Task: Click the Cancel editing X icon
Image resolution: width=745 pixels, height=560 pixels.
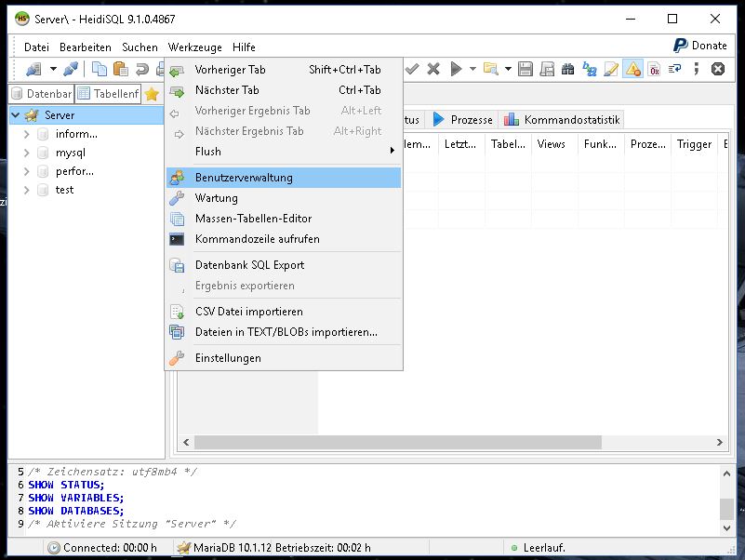Action: tap(433, 70)
